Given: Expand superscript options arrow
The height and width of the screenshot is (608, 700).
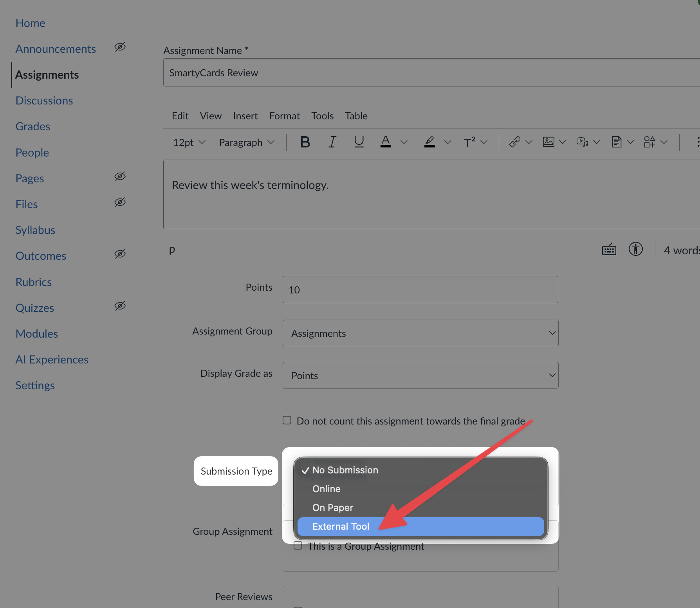Looking at the screenshot, I should pyautogui.click(x=484, y=142).
